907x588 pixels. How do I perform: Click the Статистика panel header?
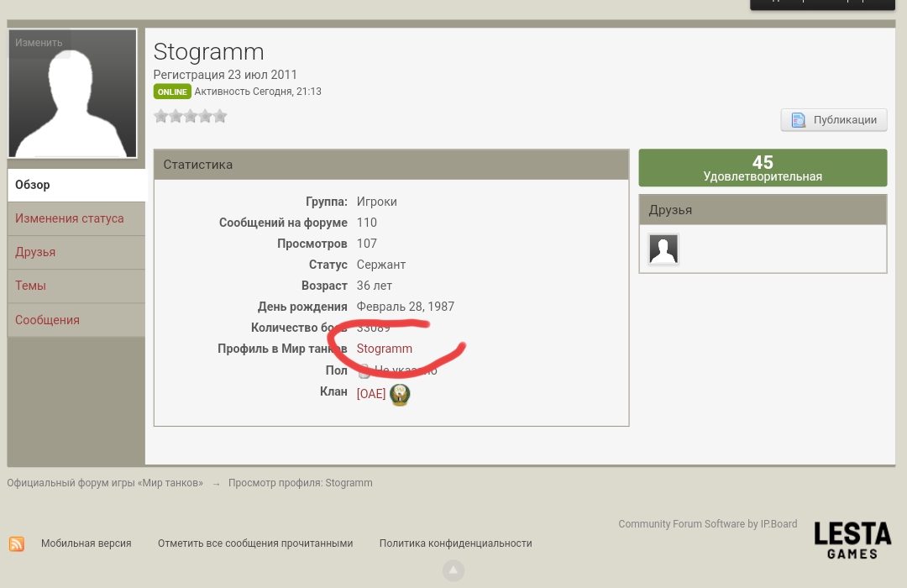coord(391,165)
